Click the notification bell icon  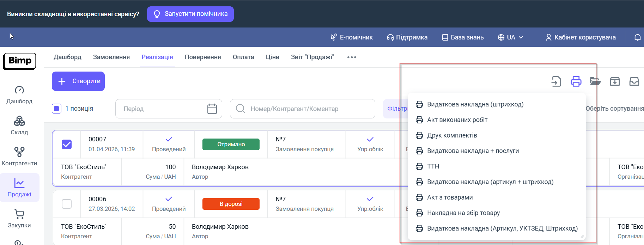pyautogui.click(x=637, y=37)
